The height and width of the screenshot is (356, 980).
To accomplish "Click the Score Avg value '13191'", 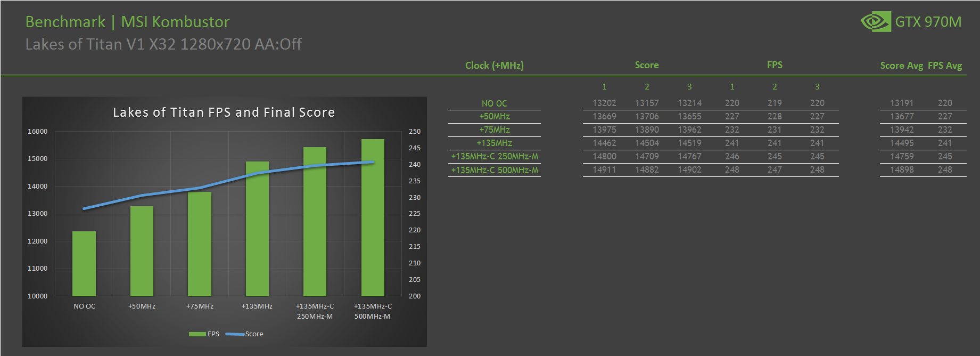I will coord(902,103).
